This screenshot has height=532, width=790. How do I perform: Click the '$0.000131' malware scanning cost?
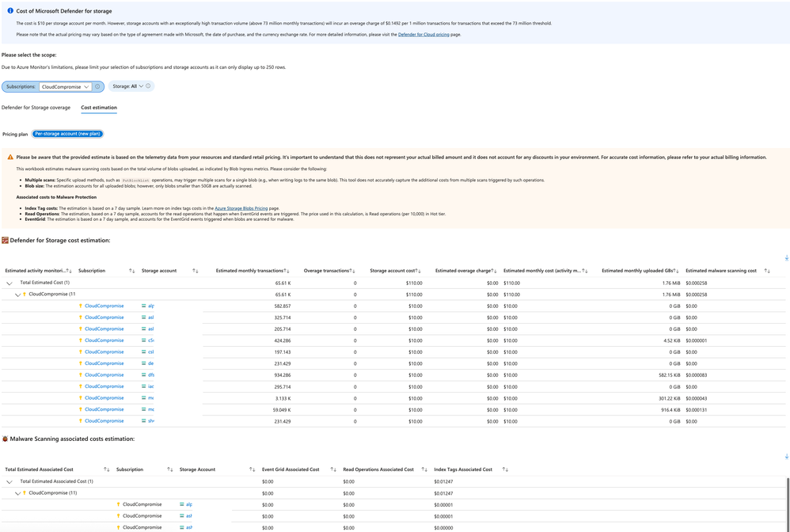point(697,410)
